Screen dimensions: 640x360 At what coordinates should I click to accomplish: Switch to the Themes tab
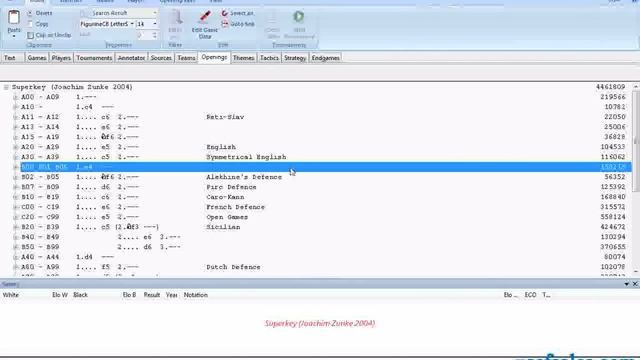[243, 58]
